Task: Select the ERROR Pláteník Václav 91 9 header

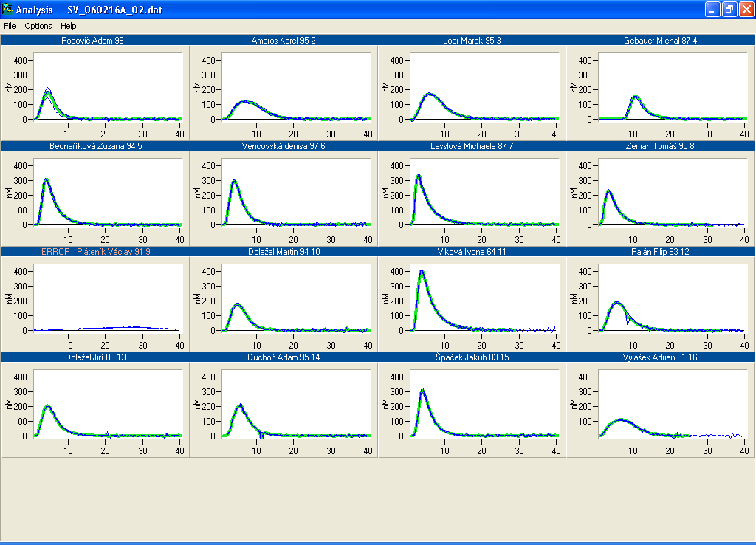Action: (95, 252)
